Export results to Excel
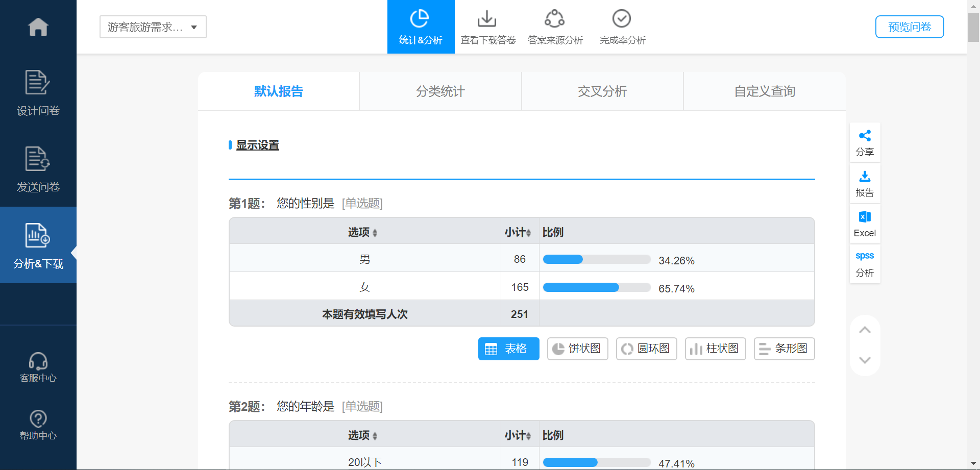Viewport: 980px width, 470px height. (865, 224)
